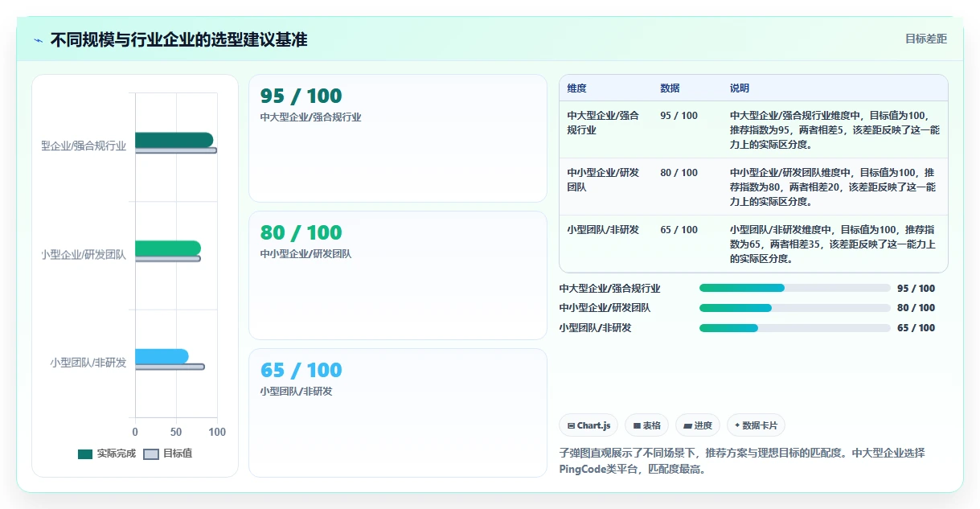
Task: Click 中小型企业/研发团队 label in progress list
Action: [605, 308]
